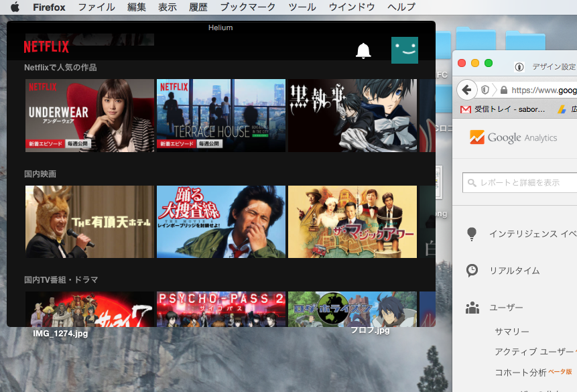Open 踊る大捜査線 movie thumbnail
The width and height of the screenshot is (577, 392).
(221, 222)
